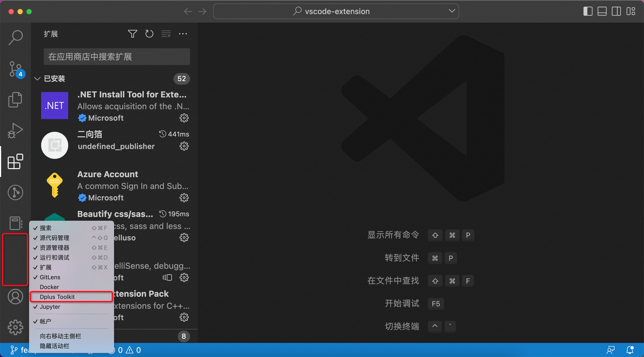Open the command center dropdown arrow
Image resolution: width=644 pixels, height=357 pixels.
(x=452, y=11)
